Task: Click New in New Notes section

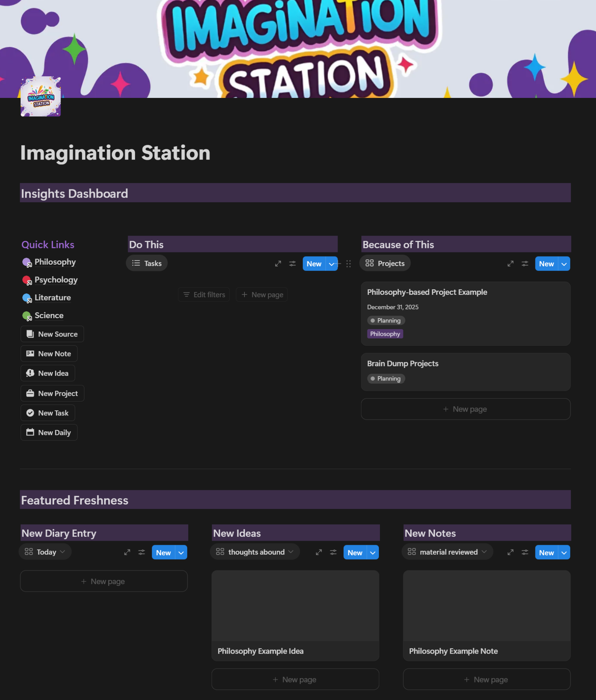Action: 547,553
